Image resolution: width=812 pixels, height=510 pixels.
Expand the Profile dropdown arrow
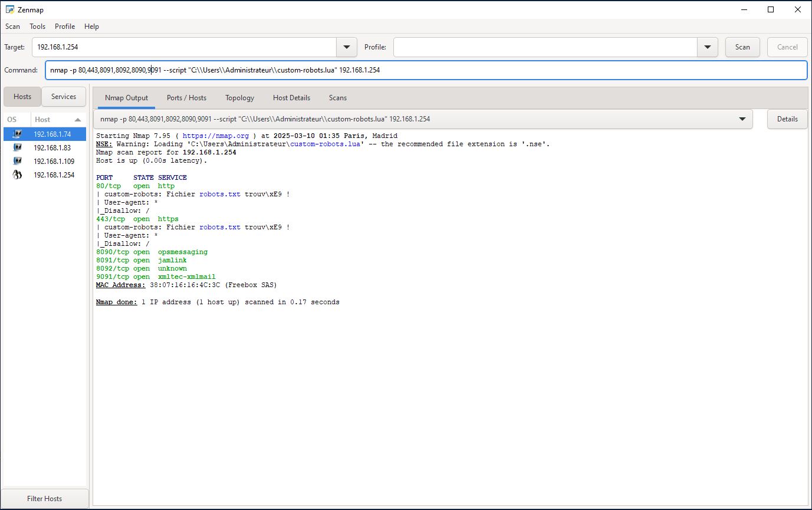click(x=707, y=47)
